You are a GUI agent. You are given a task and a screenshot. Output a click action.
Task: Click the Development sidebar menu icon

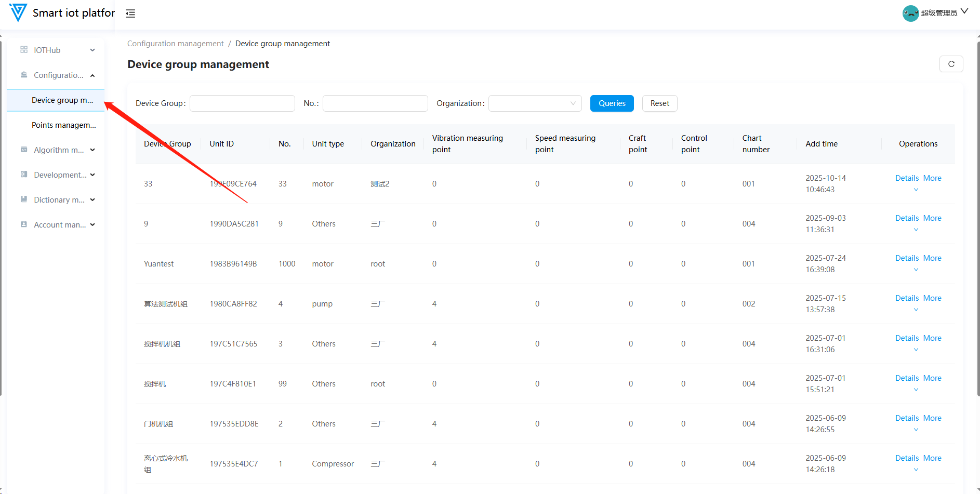tap(24, 175)
